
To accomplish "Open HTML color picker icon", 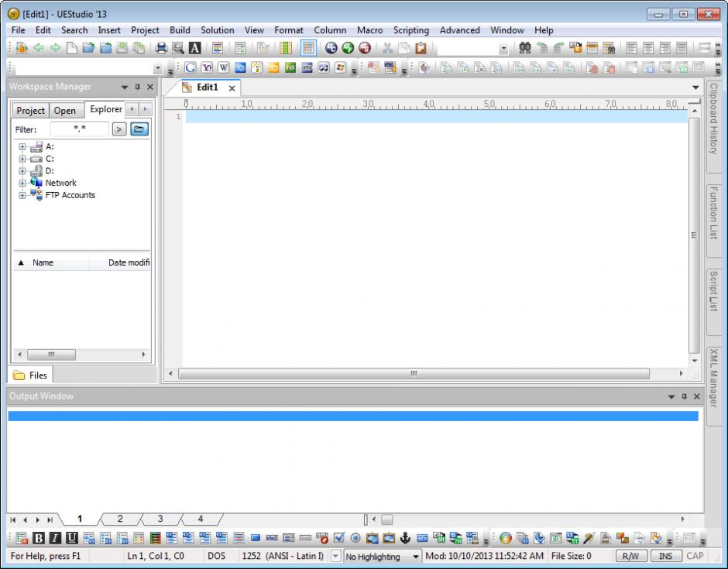I will coord(506,538).
